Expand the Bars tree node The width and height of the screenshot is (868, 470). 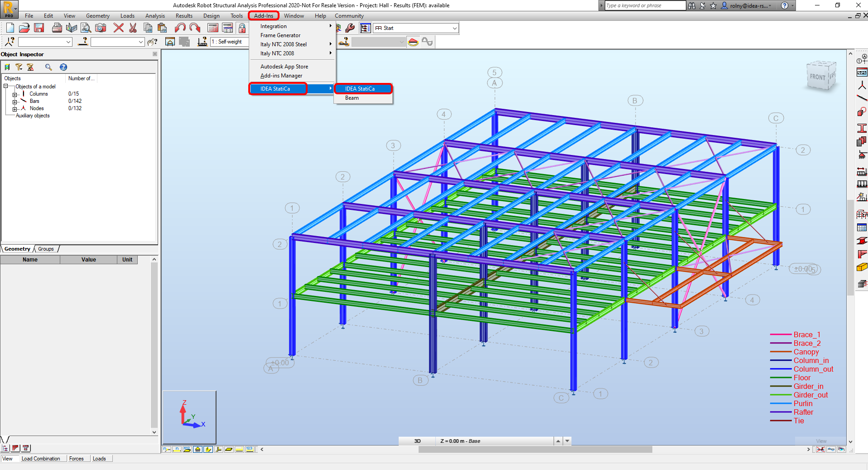pos(14,102)
